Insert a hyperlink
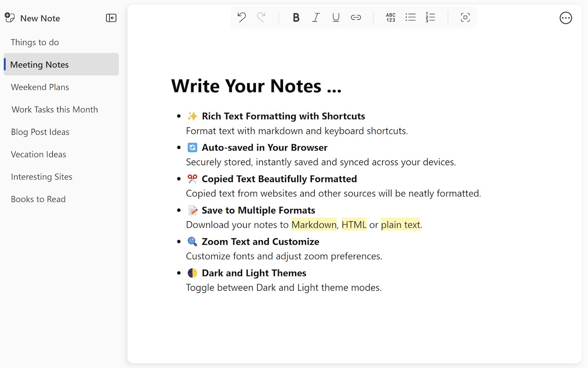 (356, 17)
